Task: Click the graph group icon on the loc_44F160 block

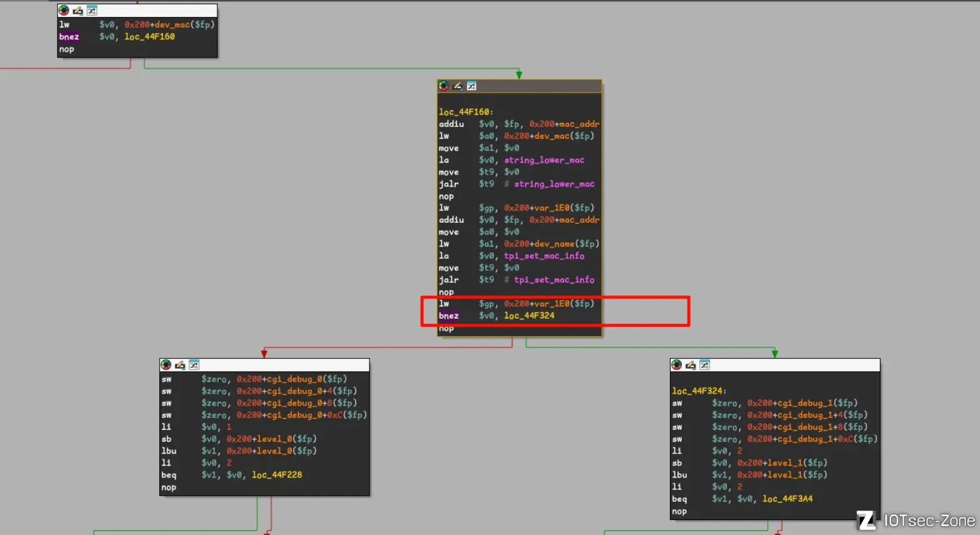Action: (x=472, y=86)
